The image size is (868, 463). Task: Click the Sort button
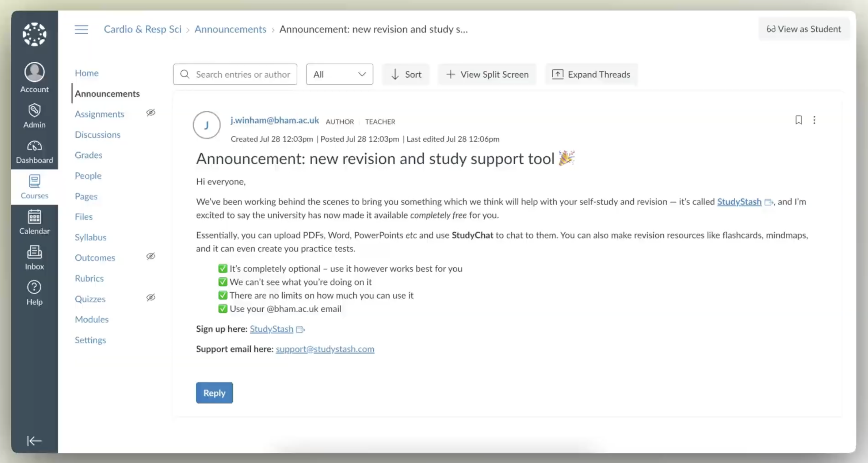click(406, 74)
